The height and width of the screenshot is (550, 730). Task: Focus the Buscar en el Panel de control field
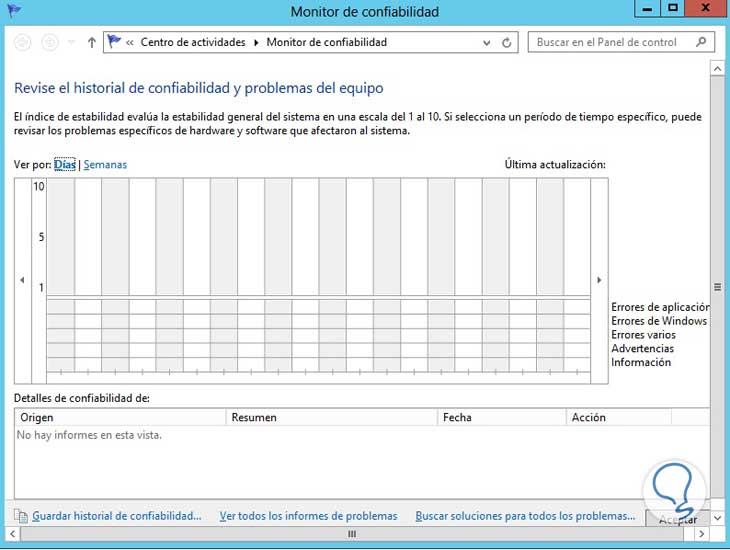[614, 42]
